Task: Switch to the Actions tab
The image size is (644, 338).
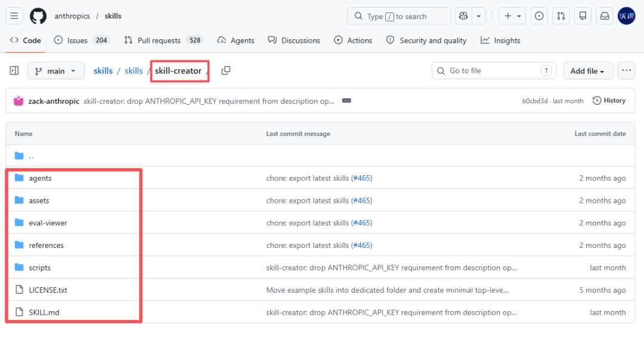Action: click(x=353, y=41)
